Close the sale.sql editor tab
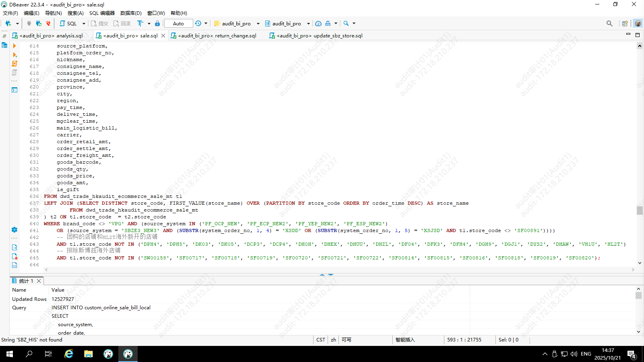 163,36
